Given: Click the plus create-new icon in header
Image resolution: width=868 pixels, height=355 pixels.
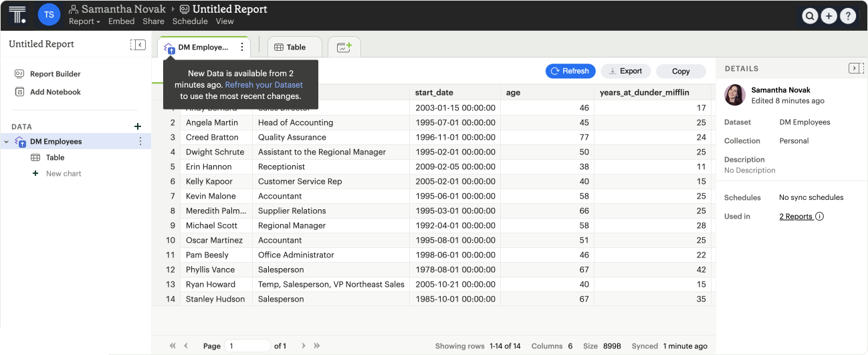Looking at the screenshot, I should coord(829,16).
